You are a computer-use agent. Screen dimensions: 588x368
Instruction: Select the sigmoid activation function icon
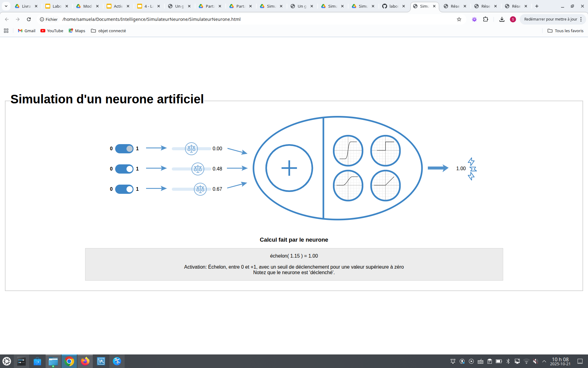pyautogui.click(x=348, y=151)
